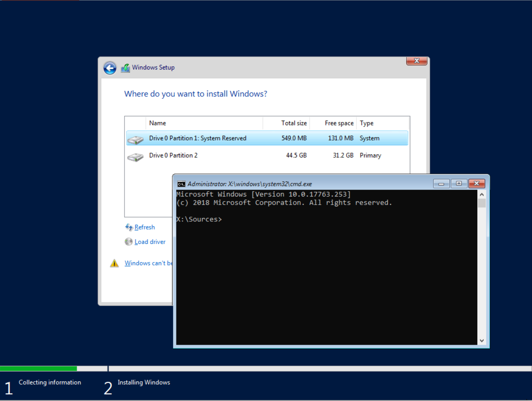Click the Installing Windows step label
The width and height of the screenshot is (532, 401).
click(144, 382)
